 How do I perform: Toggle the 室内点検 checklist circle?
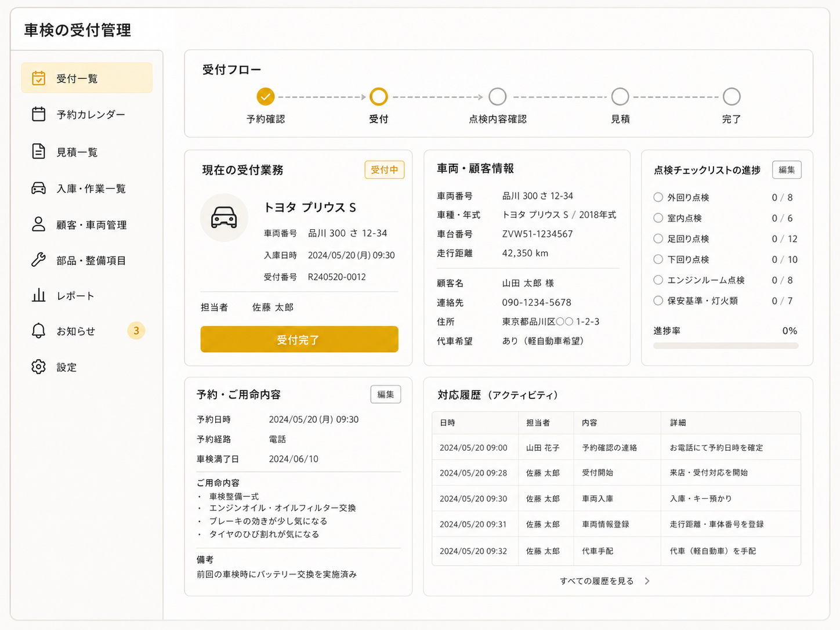tap(658, 218)
